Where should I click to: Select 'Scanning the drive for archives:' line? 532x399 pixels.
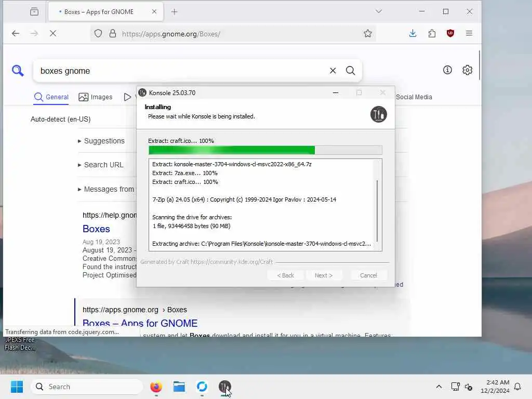point(192,217)
